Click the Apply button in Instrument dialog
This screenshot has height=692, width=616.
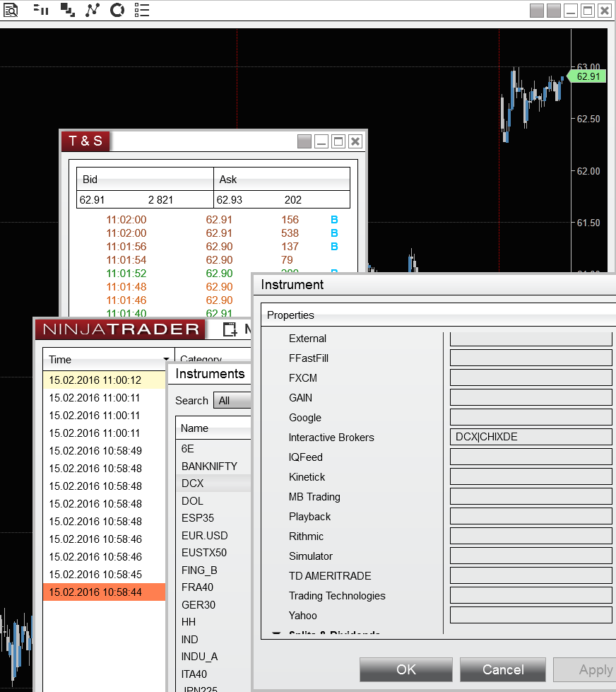click(x=585, y=669)
